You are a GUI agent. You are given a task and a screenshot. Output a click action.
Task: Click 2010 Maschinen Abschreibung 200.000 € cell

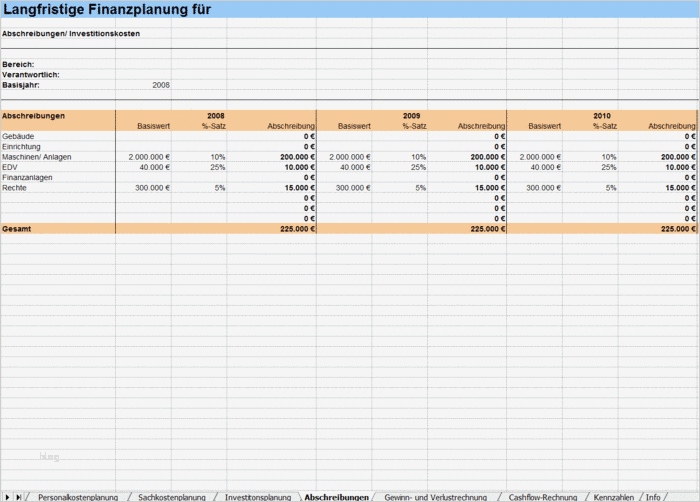[x=657, y=157]
